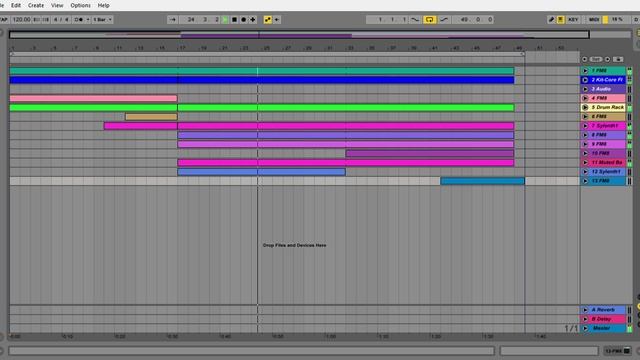640x360 pixels.
Task: Select the Master track header
Action: click(x=603, y=328)
